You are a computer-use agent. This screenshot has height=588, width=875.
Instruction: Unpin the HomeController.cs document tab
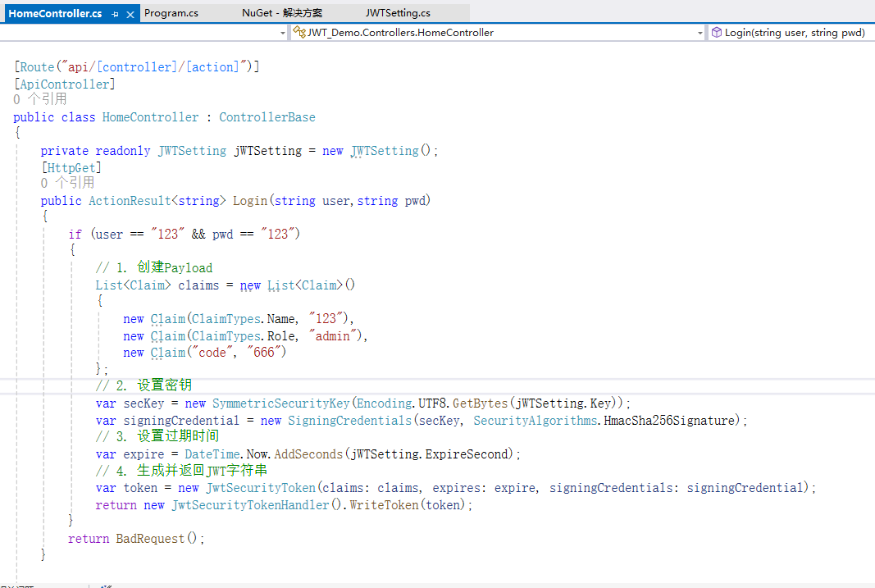coord(113,13)
